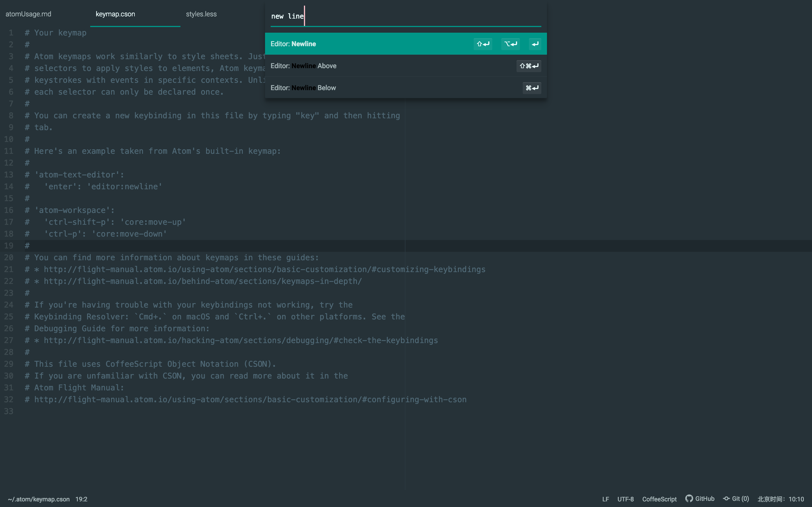Click the 19:2 cursor position indicator
812x507 pixels.
click(x=81, y=499)
